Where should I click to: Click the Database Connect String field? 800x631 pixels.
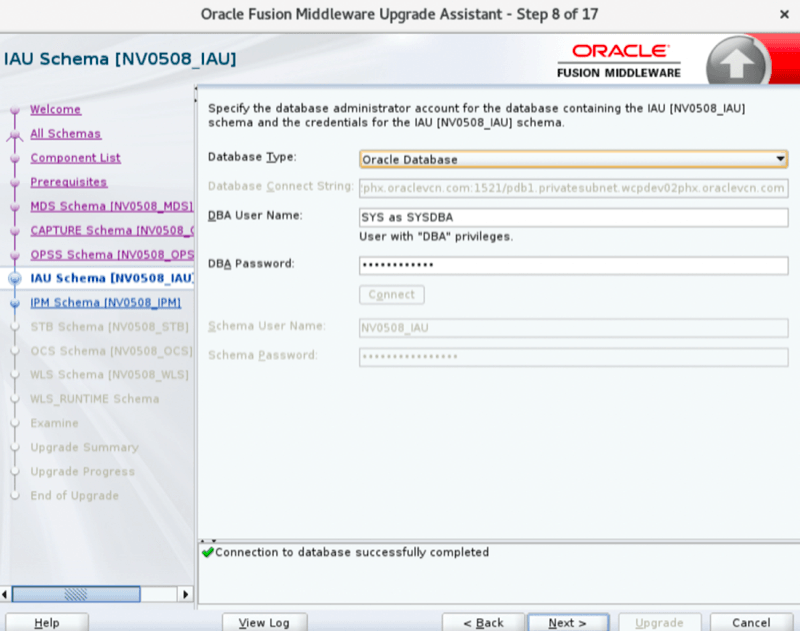tap(573, 188)
